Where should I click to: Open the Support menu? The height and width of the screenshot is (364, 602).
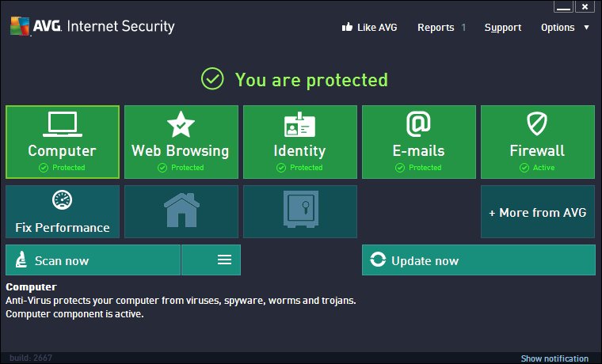tap(503, 28)
